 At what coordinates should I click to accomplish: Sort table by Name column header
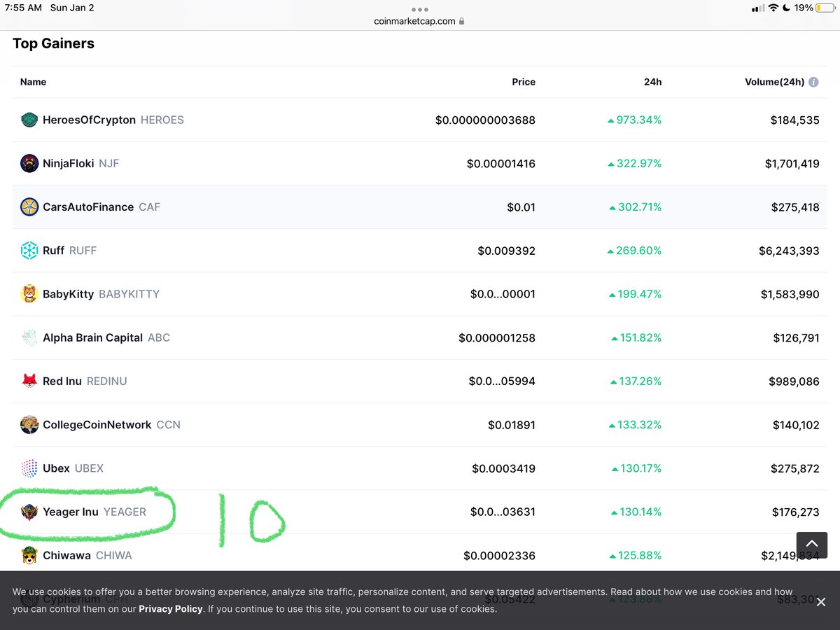[33, 82]
